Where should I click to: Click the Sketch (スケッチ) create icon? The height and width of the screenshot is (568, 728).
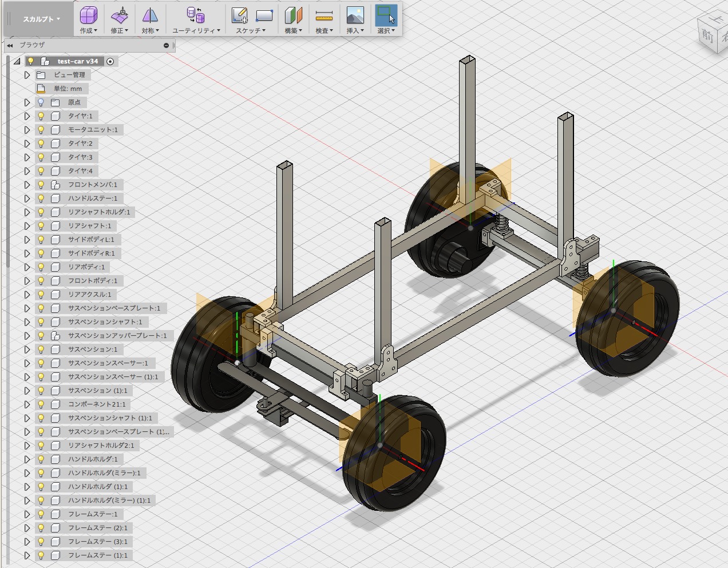pyautogui.click(x=240, y=16)
